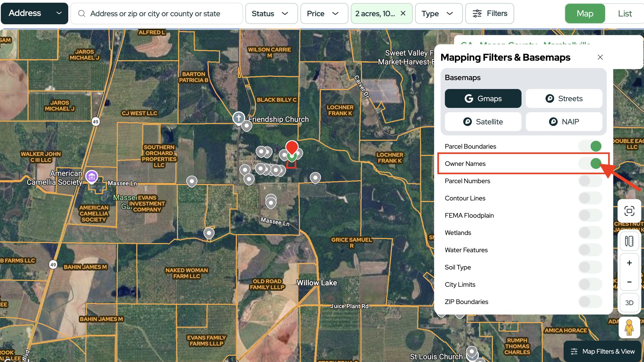Switch to the List view tab
This screenshot has height=362, width=644.
[625, 13]
